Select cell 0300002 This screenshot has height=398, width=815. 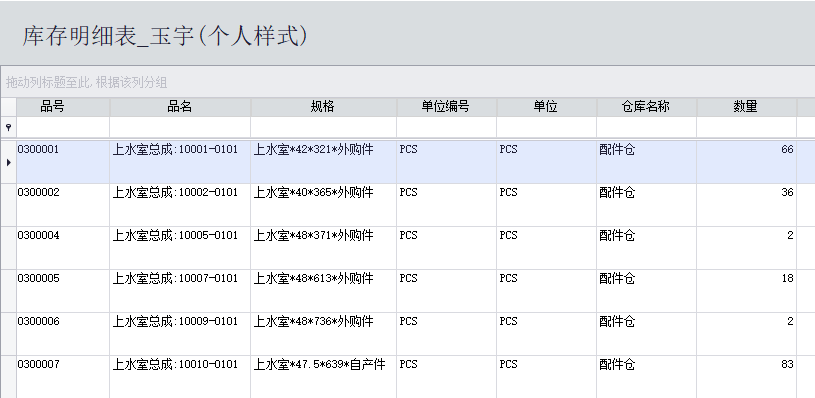63,205
